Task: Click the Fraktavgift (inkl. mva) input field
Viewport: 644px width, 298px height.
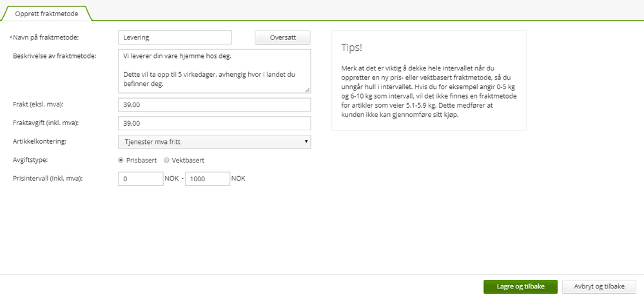Action: 214,123
